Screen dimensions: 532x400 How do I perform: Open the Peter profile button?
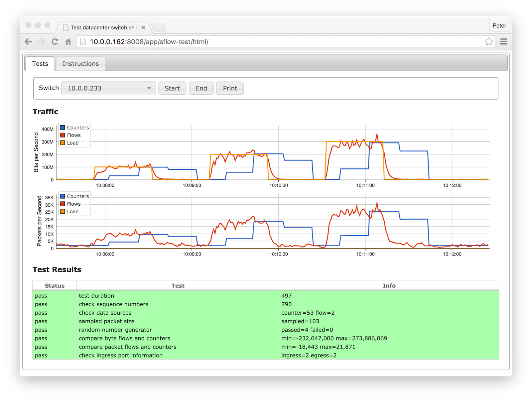(x=499, y=26)
